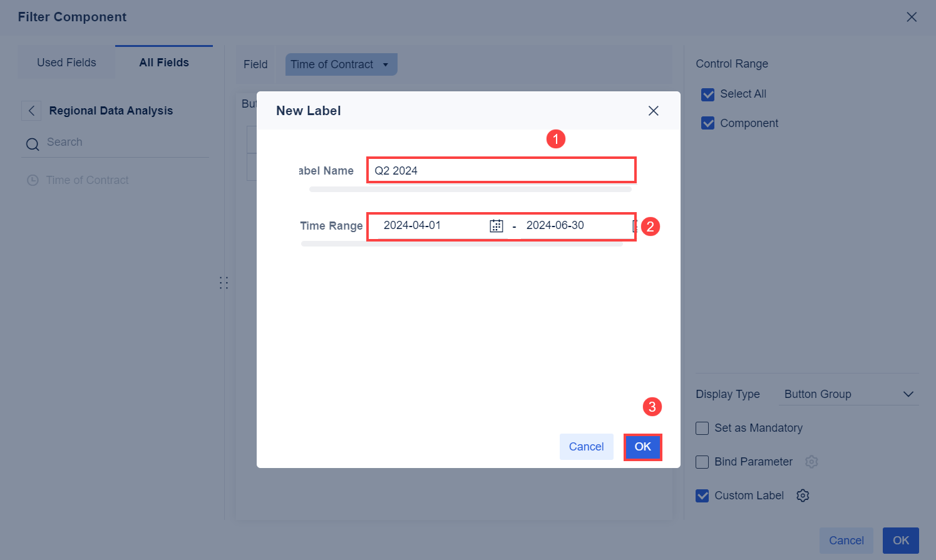Confirm the new label with OK
This screenshot has height=560, width=936.
643,447
